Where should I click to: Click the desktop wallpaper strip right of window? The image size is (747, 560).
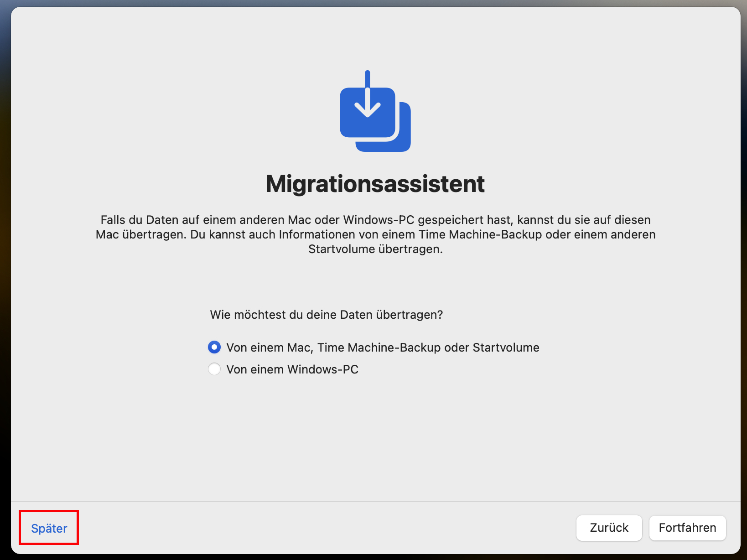click(x=743, y=274)
